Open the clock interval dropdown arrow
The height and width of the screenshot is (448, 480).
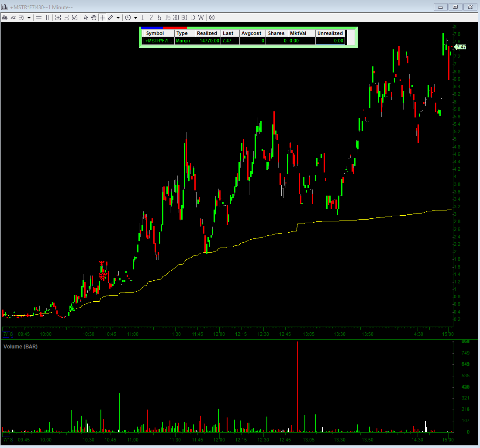coord(135,18)
